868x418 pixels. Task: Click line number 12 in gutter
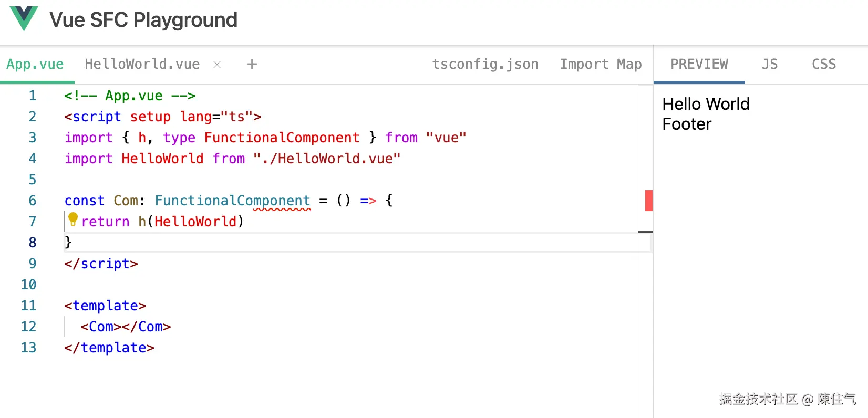(29, 327)
